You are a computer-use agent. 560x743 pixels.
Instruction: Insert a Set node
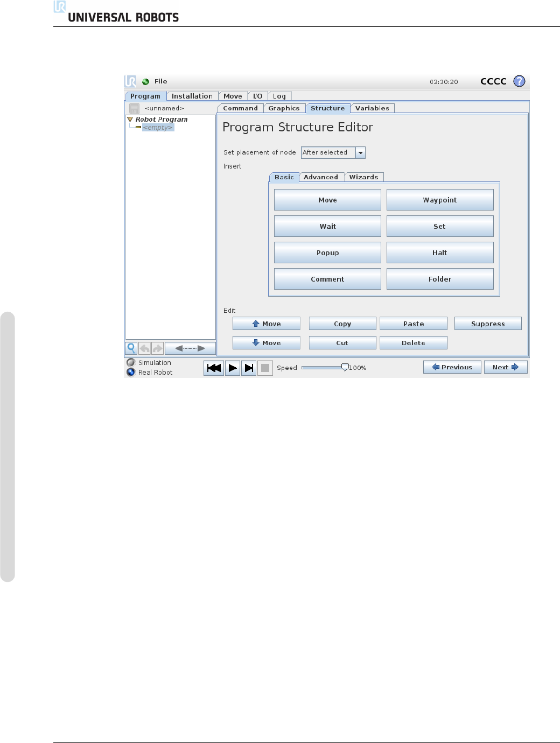pyautogui.click(x=440, y=226)
